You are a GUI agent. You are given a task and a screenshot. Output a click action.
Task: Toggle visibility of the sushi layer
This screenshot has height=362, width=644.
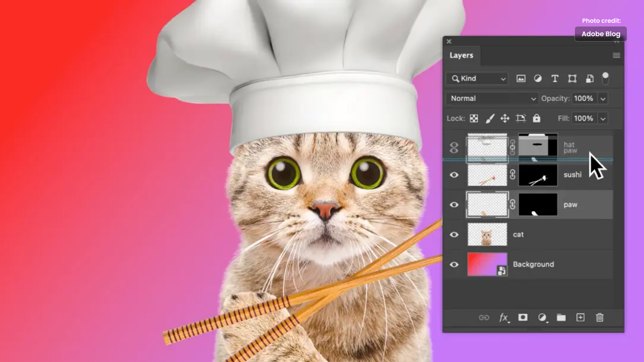(453, 175)
